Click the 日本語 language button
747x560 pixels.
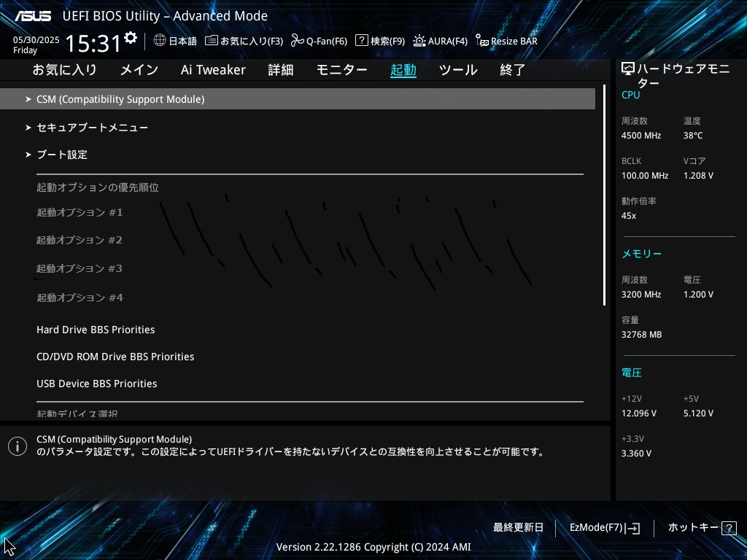point(175,41)
